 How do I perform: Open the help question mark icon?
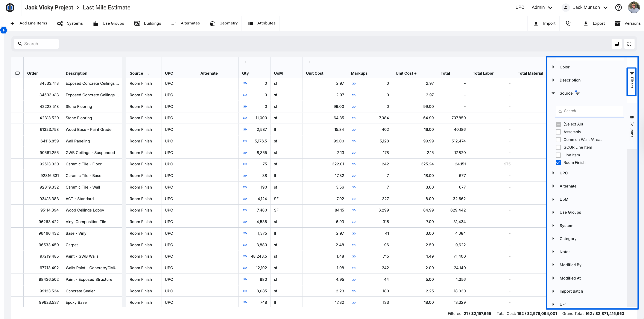pyautogui.click(x=618, y=8)
